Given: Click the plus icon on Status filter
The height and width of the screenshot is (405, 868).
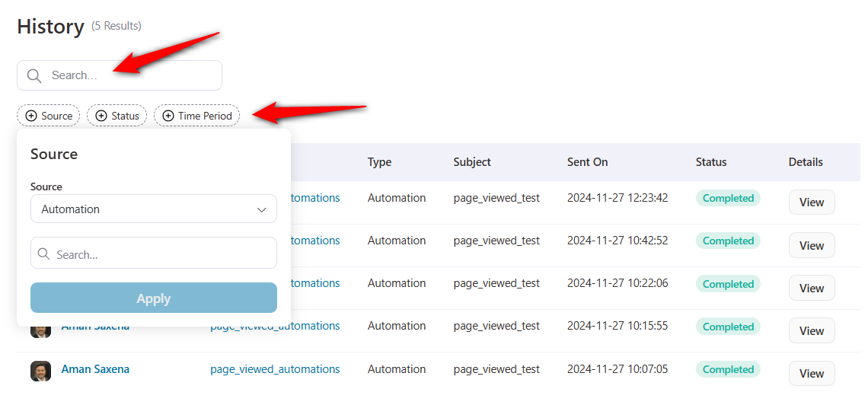Looking at the screenshot, I should click(x=101, y=116).
